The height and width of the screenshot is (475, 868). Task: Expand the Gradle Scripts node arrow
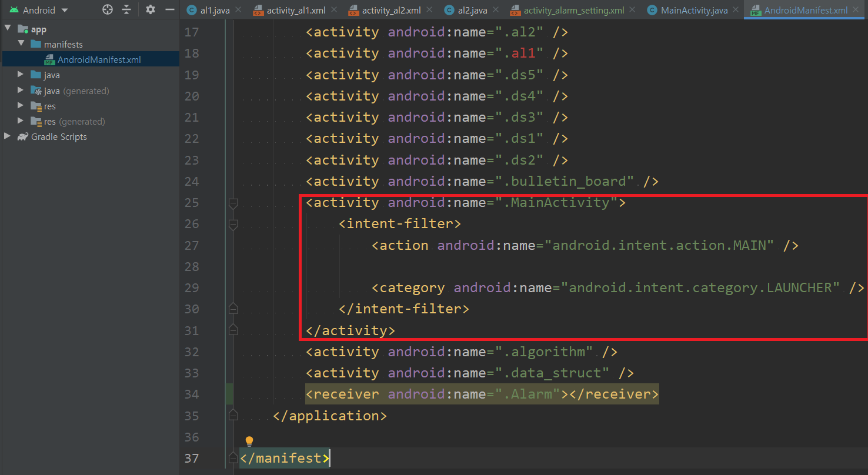coord(8,136)
